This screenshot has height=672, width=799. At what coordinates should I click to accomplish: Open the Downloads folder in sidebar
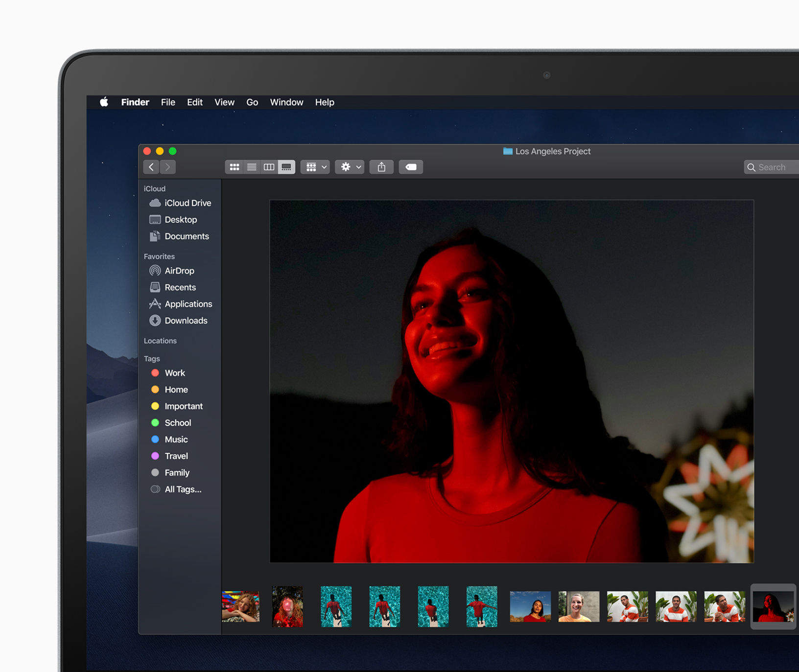[x=186, y=321]
